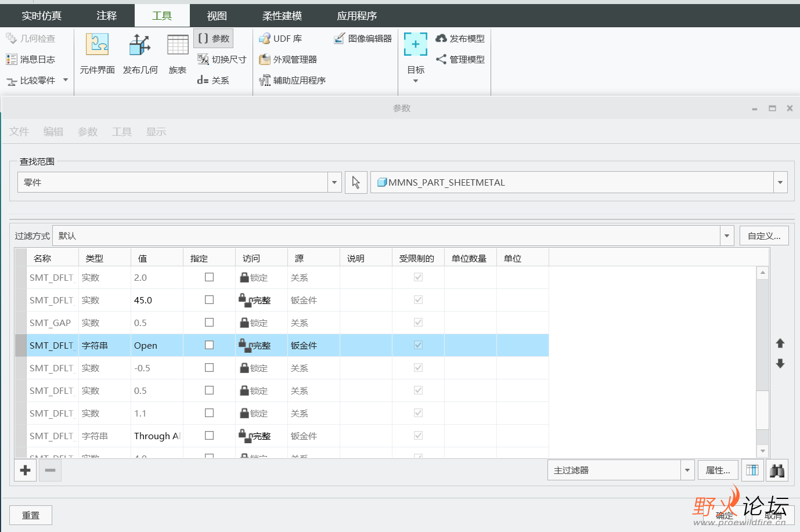This screenshot has height=532, width=800.
Task: Open the 外观管理器 appearance manager
Action: pos(288,59)
